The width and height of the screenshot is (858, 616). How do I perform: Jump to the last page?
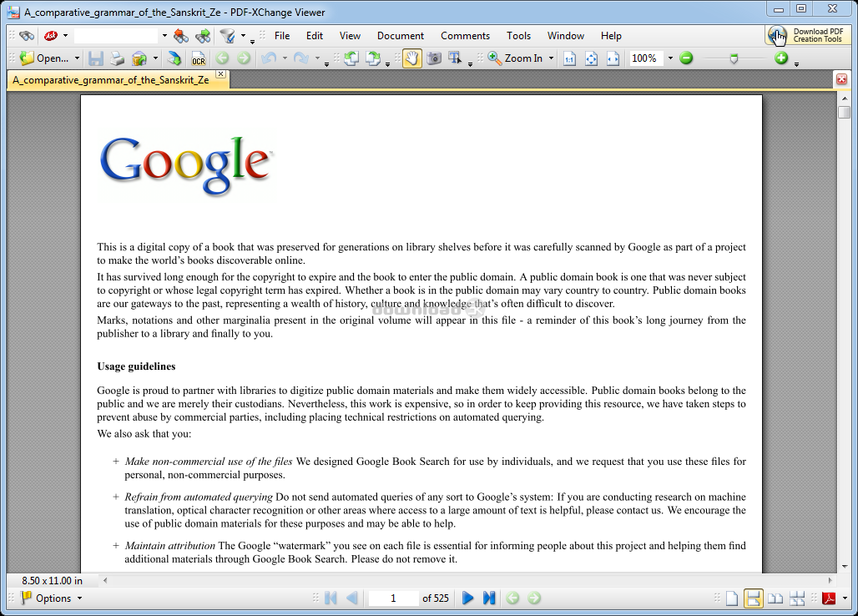[489, 598]
